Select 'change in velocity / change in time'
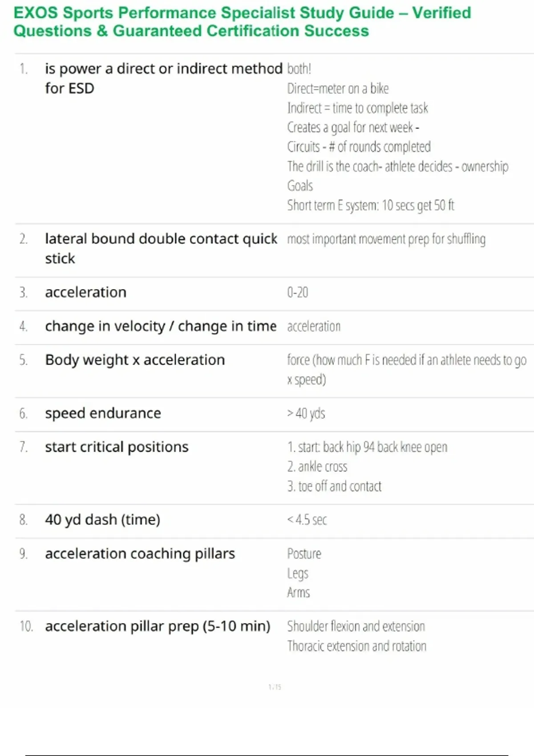The image size is (534, 756). click(x=161, y=326)
